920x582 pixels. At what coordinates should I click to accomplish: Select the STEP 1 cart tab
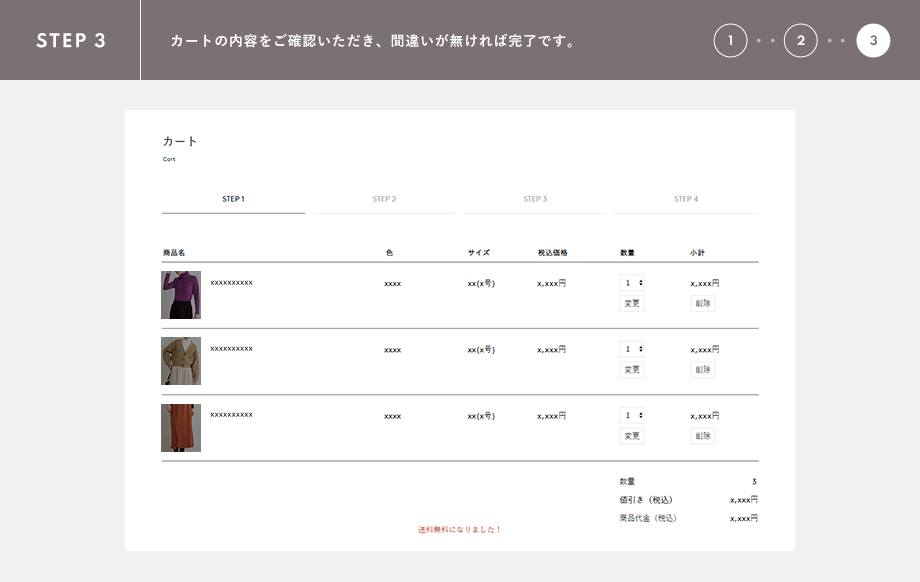tap(233, 199)
